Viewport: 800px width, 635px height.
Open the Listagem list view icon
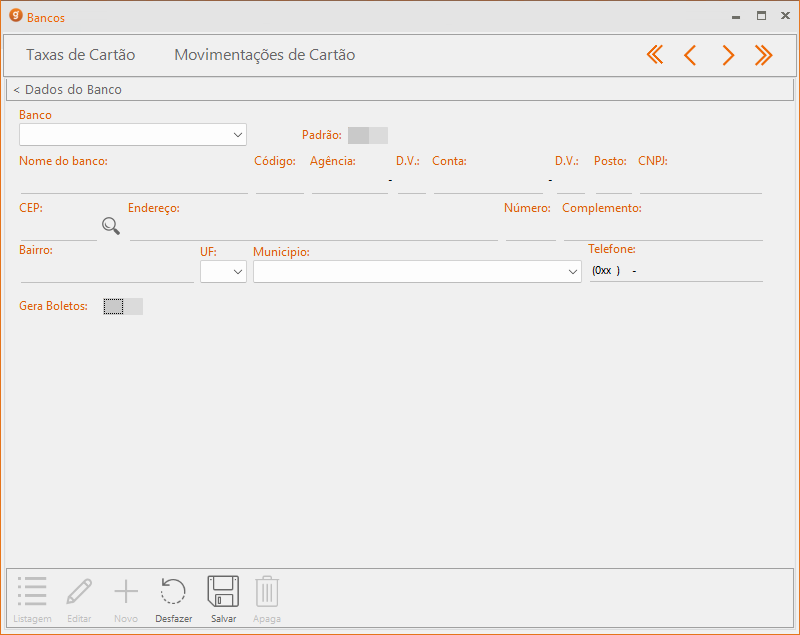pos(32,592)
